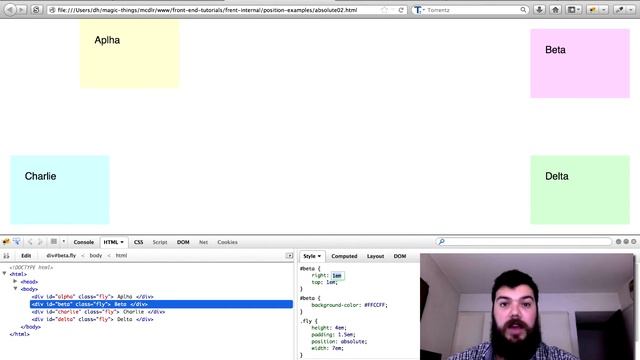Click the Firebug panel history back arrow
This screenshot has height=360, width=640.
pos(30,242)
